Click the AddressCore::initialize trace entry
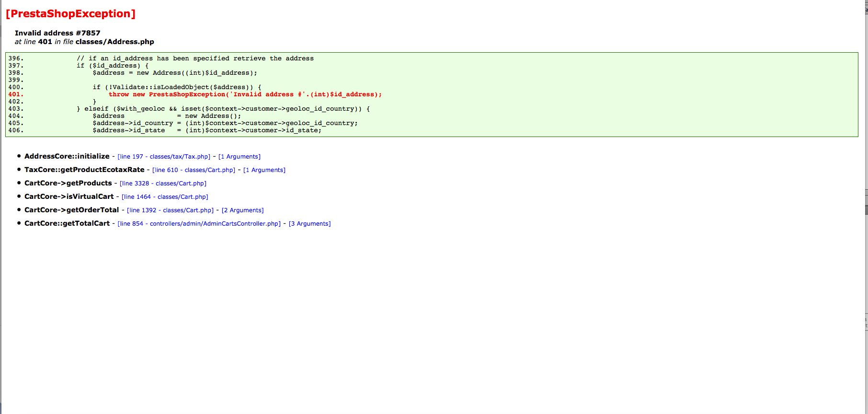The height and width of the screenshot is (414, 868). pos(67,156)
